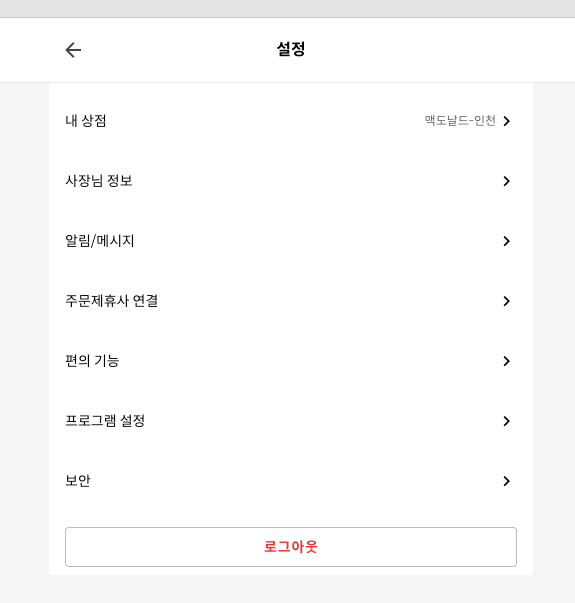Tap the chevron for 주문제휴사 연결
Viewport: 575px width, 603px height.
click(507, 301)
